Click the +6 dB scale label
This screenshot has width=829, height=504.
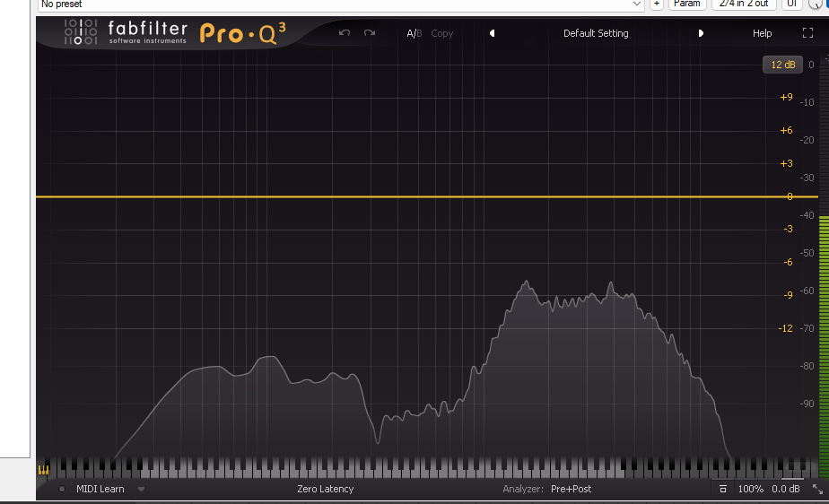pyautogui.click(x=786, y=131)
